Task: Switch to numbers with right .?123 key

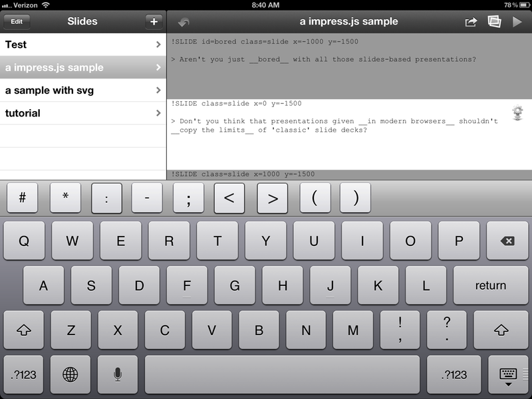Action: pyautogui.click(x=454, y=374)
